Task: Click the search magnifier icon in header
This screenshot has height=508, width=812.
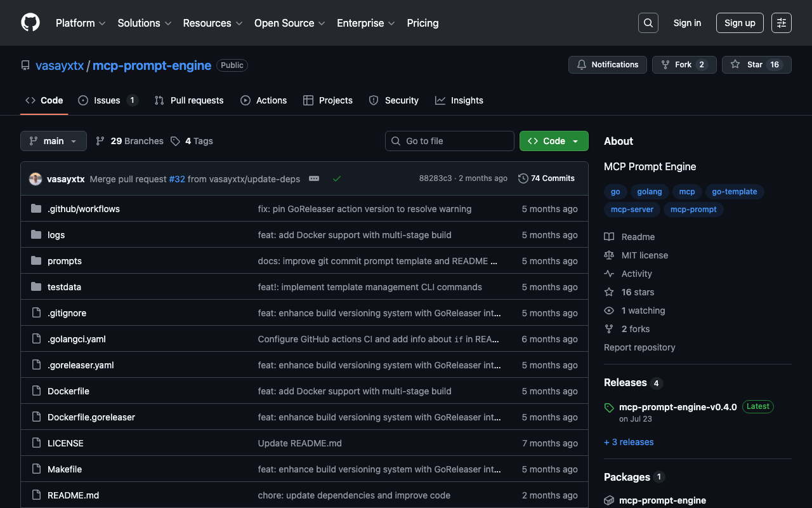Action: (x=648, y=23)
